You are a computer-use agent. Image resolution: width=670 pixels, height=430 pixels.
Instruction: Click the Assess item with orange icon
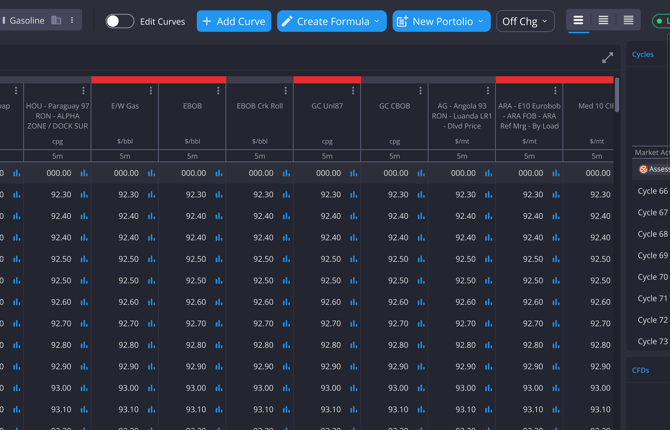pyautogui.click(x=654, y=169)
